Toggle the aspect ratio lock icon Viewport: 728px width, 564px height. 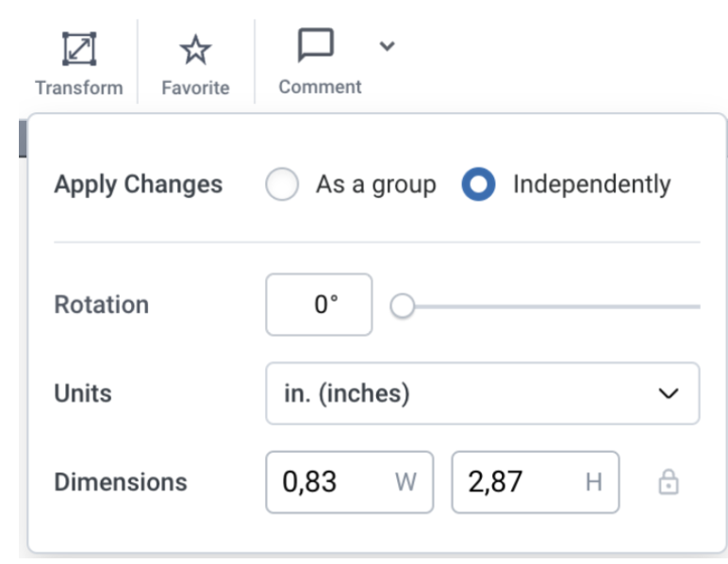tap(668, 483)
